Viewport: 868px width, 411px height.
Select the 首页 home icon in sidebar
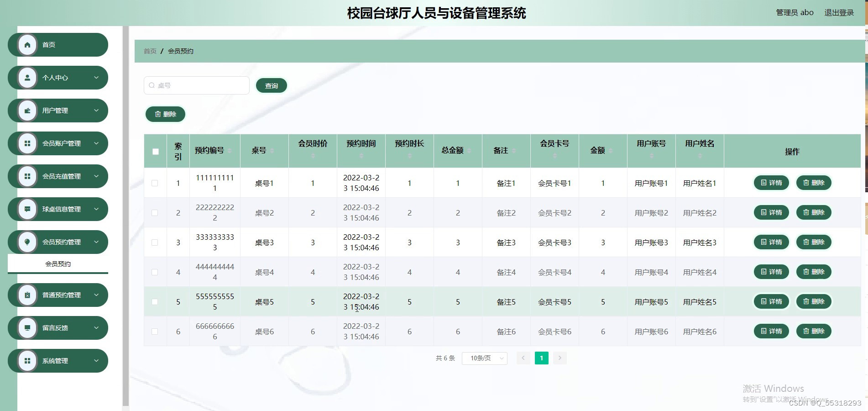[x=26, y=45]
